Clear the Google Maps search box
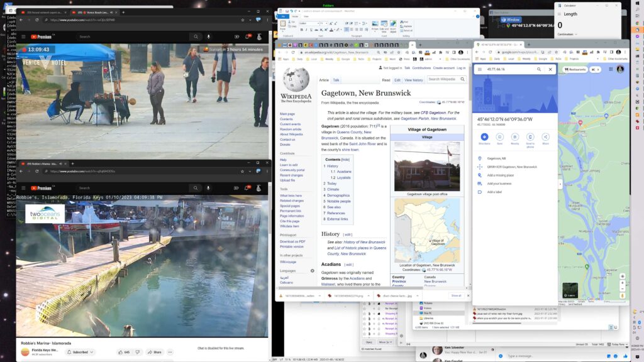 point(550,69)
